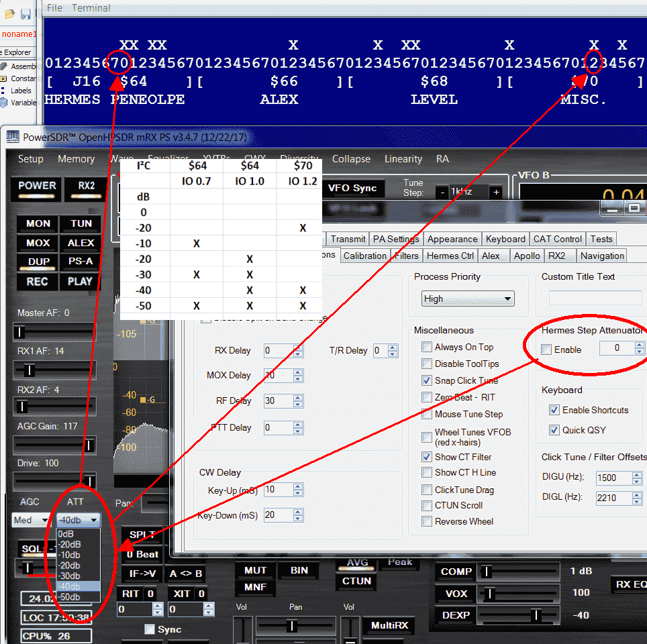This screenshot has width=647, height=644.
Task: Adjust the Master AF slider
Action: click(x=54, y=331)
